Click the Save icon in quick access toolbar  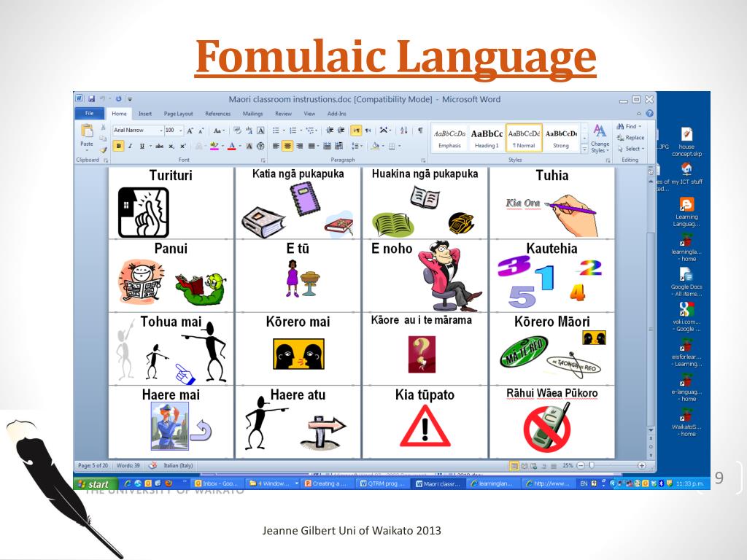tap(91, 99)
